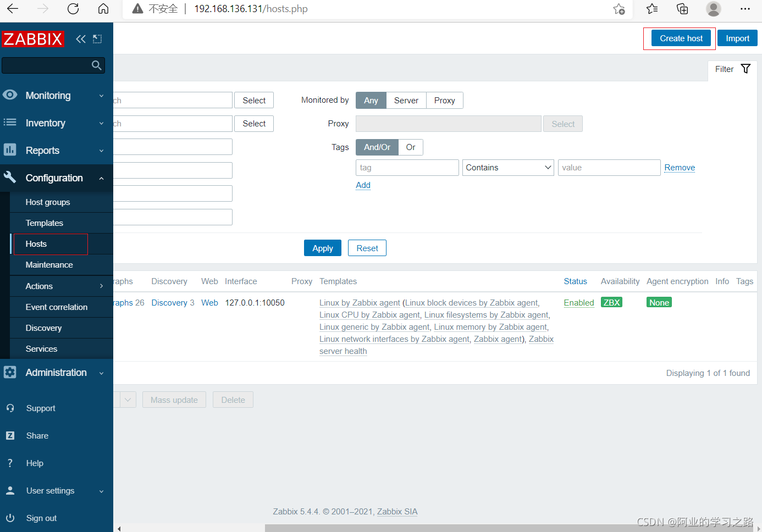Open Event correlation in Configuration

coord(57,307)
